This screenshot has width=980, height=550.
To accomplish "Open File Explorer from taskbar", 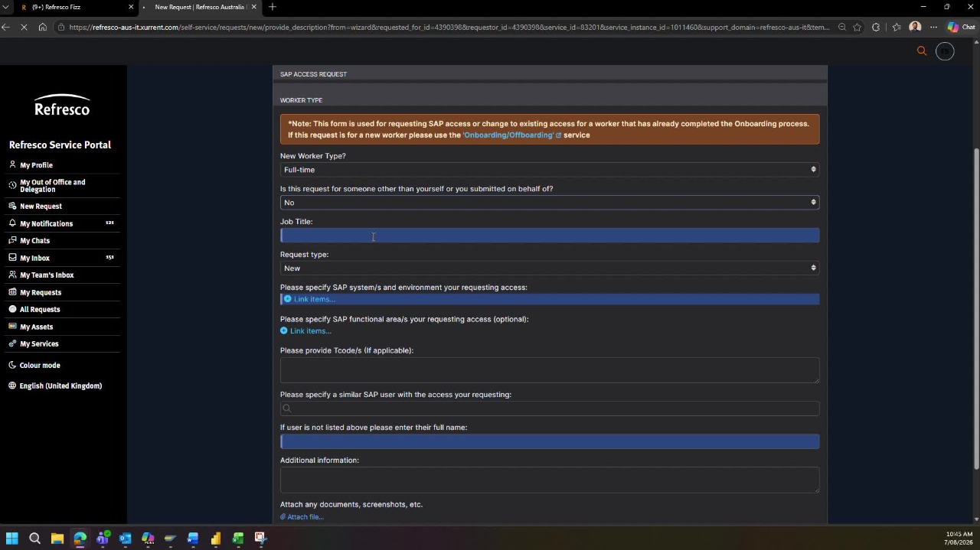I will click(57, 539).
